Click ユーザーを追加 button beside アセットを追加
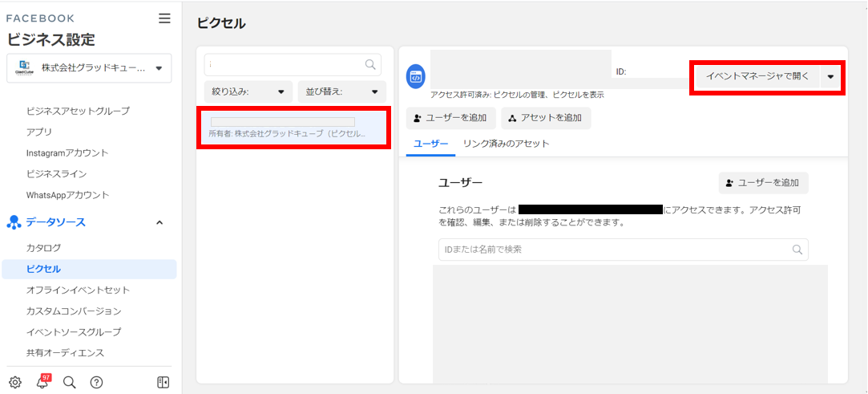The image size is (868, 394). click(450, 118)
